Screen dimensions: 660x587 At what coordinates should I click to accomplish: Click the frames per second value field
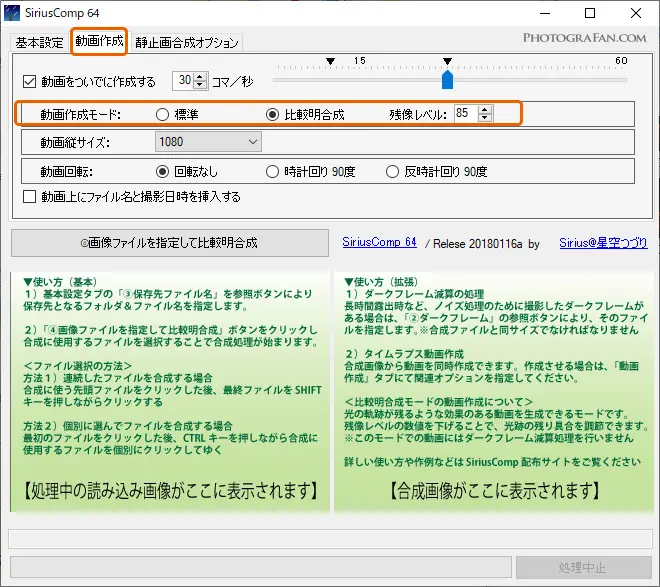pyautogui.click(x=184, y=80)
